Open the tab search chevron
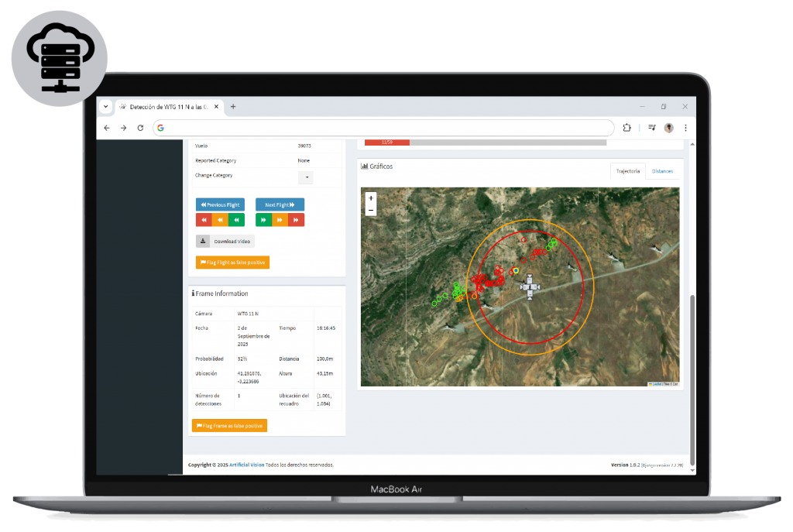Screen dimensions: 793x532 tap(105, 107)
